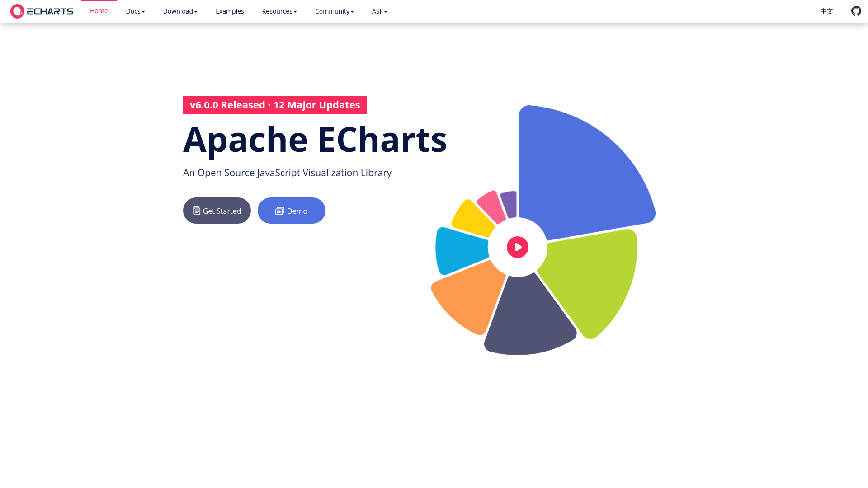Click the ECharts logo icon
The image size is (868, 488).
pyautogui.click(x=17, y=11)
